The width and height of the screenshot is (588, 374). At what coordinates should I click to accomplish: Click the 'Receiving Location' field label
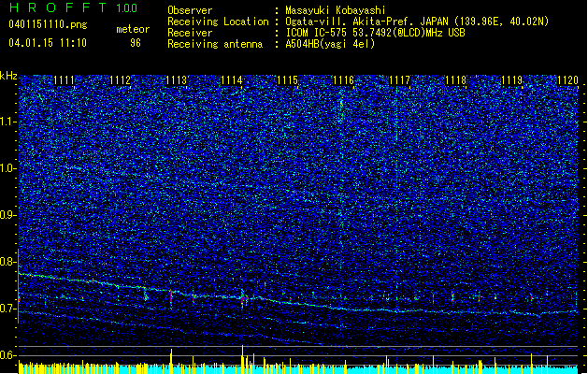(218, 22)
